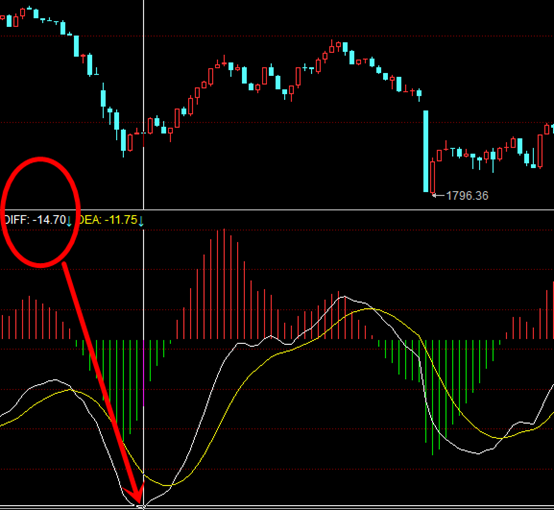This screenshot has height=510, width=554.
Task: Click the yellow DEA -11.75 label
Action: coord(108,220)
